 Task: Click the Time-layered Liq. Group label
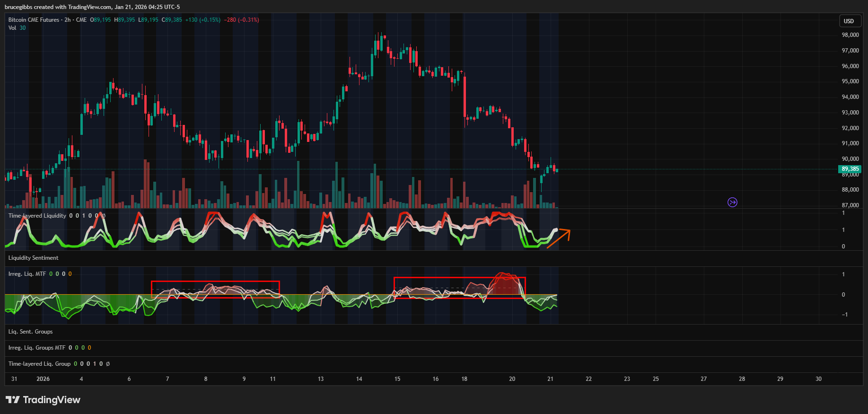(x=39, y=364)
